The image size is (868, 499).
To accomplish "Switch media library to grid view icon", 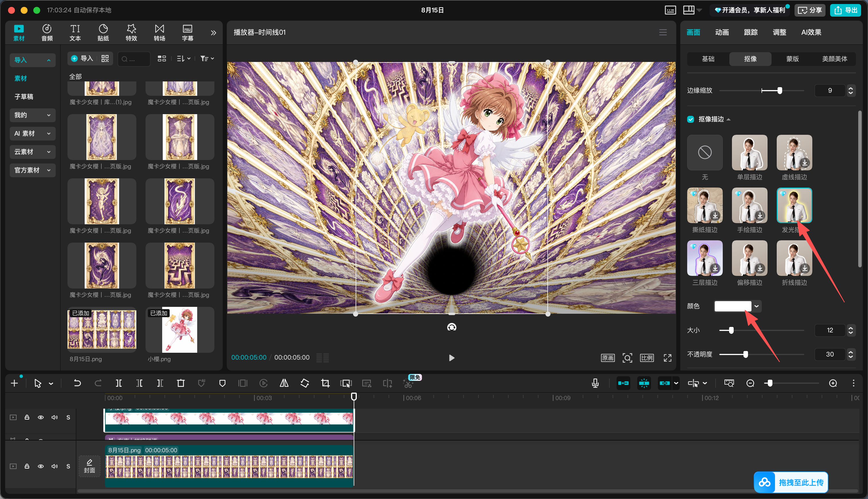I will 162,59.
